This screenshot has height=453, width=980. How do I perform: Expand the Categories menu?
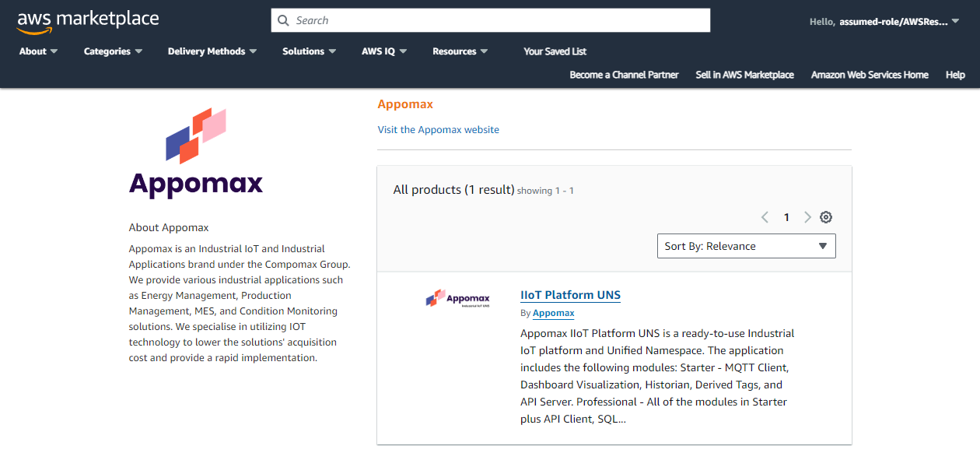pos(113,51)
